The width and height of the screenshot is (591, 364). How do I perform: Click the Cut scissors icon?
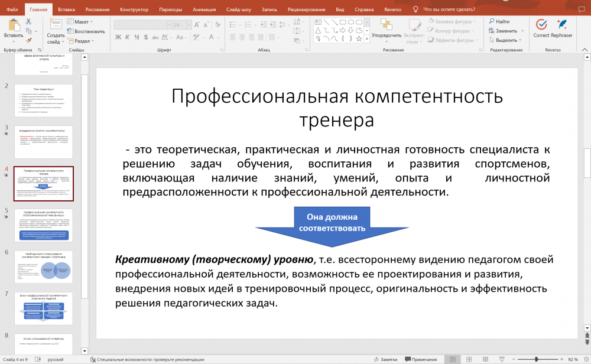coord(28,21)
